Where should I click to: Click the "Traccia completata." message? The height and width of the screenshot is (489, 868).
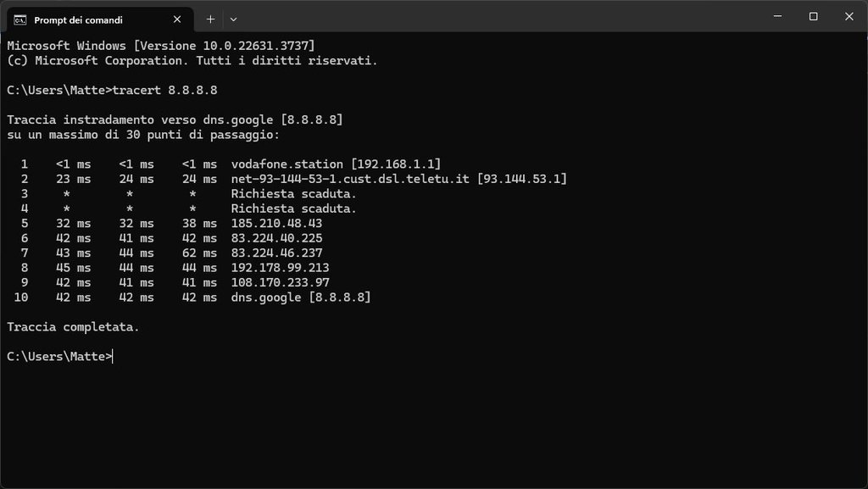[x=73, y=327]
